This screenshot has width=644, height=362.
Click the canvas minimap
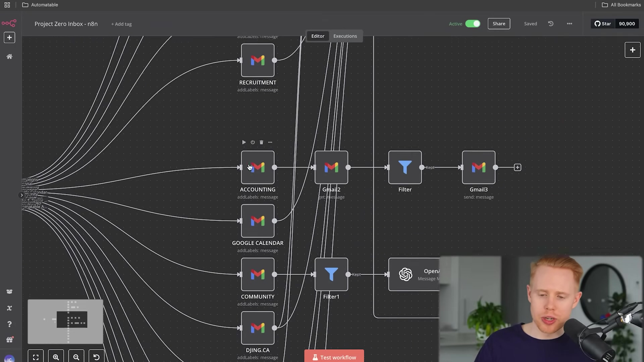65,322
